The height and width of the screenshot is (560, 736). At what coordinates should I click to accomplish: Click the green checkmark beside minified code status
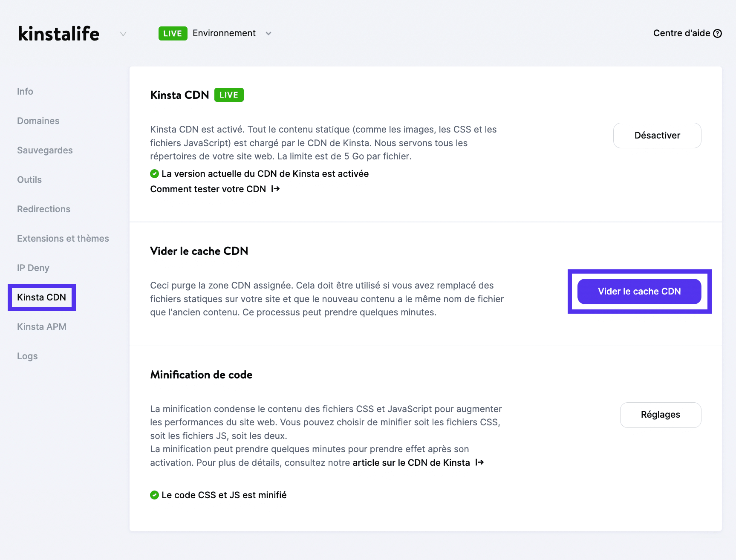coord(154,495)
